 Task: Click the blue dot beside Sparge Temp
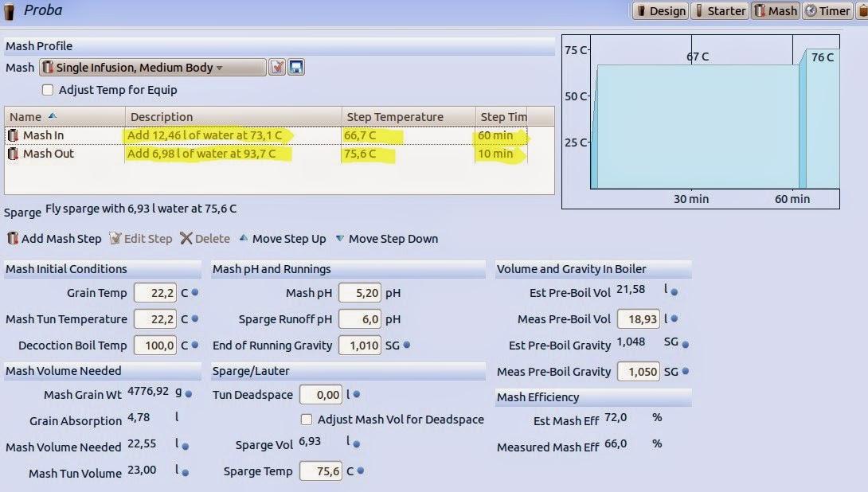(x=361, y=471)
